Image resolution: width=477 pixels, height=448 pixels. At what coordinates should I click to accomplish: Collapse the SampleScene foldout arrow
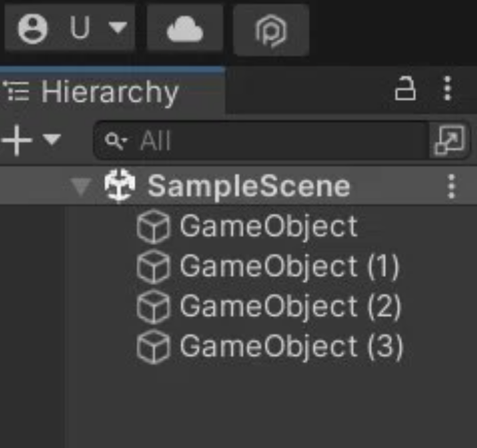81,187
